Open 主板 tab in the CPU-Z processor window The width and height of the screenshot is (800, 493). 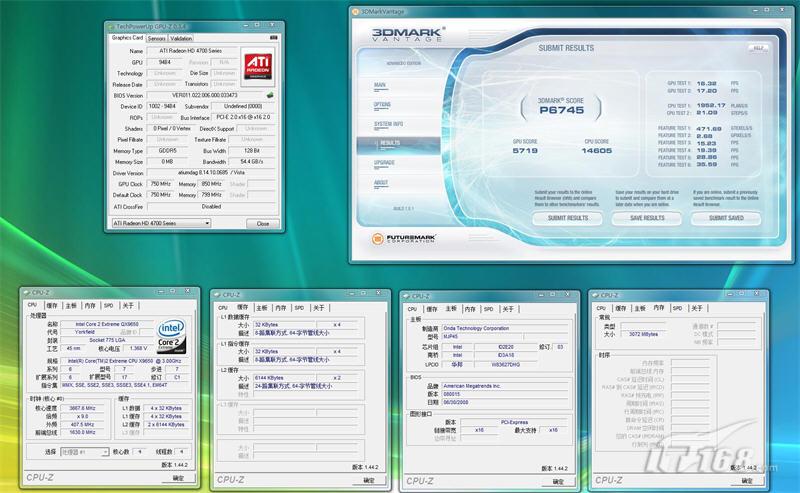click(x=71, y=305)
